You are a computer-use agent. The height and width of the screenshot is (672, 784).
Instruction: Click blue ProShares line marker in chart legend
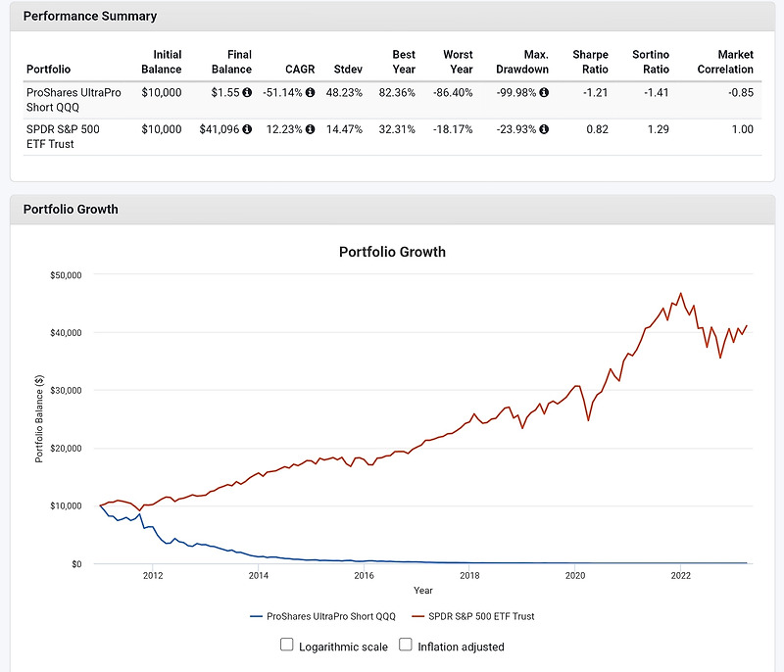pyautogui.click(x=258, y=616)
